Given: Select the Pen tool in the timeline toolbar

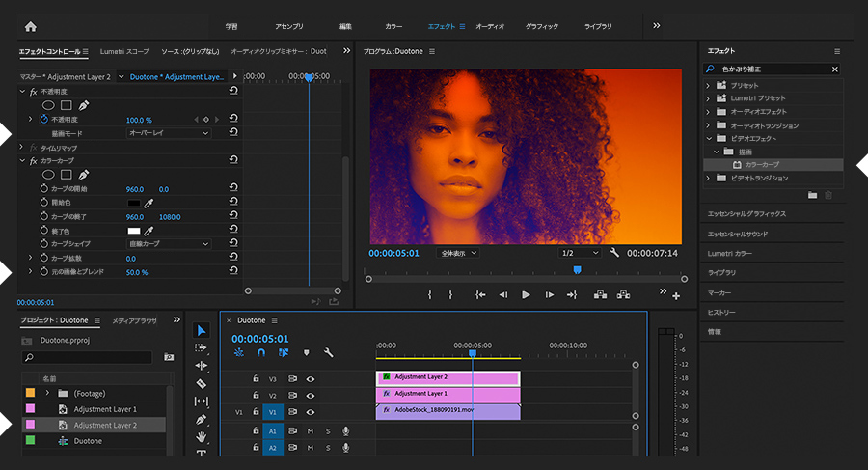Looking at the screenshot, I should tap(201, 420).
